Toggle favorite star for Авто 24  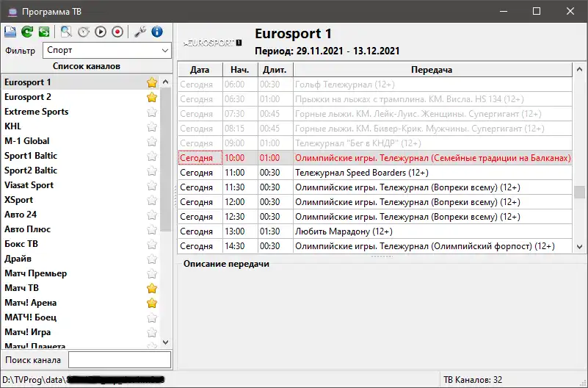152,215
